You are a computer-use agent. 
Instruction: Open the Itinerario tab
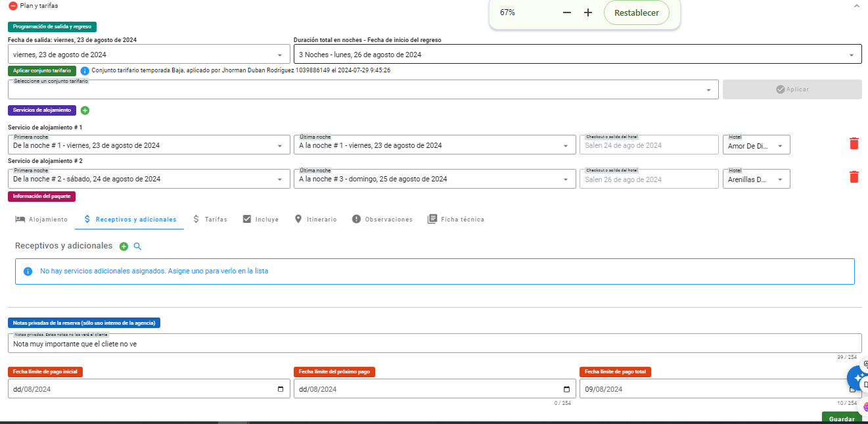315,220
